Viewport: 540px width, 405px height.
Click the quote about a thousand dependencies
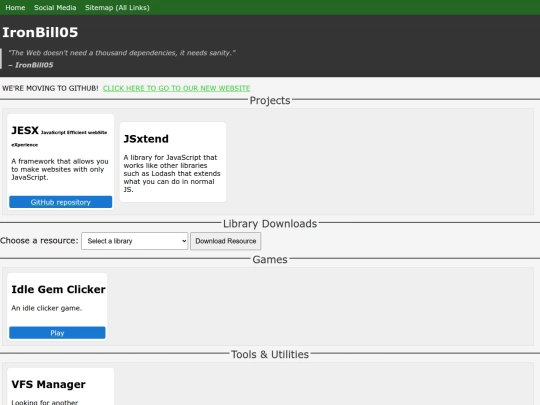[122, 53]
